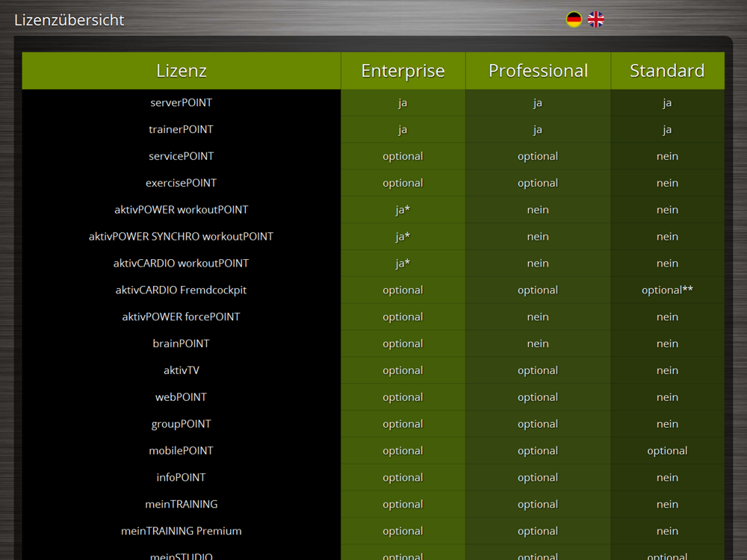Image resolution: width=747 pixels, height=560 pixels.
Task: Click Professional 'optional' for aktivTV
Action: point(538,370)
